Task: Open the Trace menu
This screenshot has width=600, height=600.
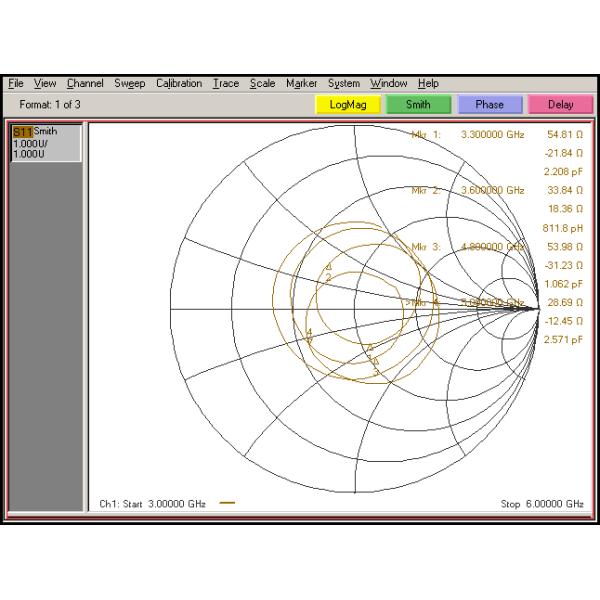Action: [x=226, y=84]
